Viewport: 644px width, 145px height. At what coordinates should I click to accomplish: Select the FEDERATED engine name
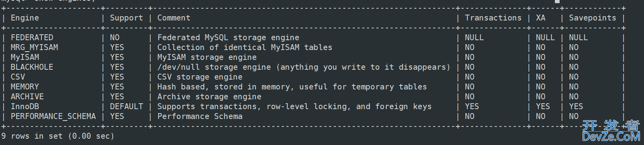coord(32,37)
